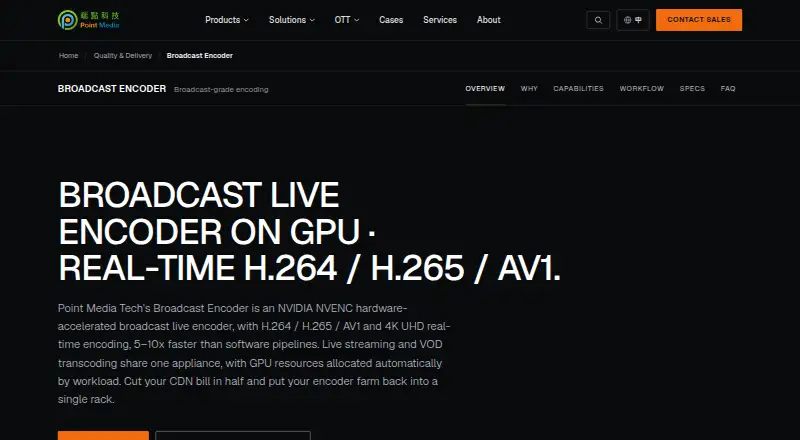Viewport: 800px width, 440px height.
Task: Click the BROADCAST ENCODER section title
Action: pyautogui.click(x=112, y=89)
